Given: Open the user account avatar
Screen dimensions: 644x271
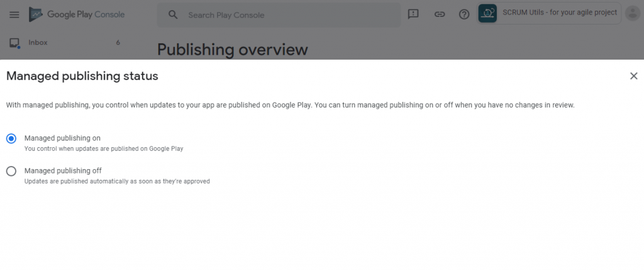Looking at the screenshot, I should [x=633, y=13].
